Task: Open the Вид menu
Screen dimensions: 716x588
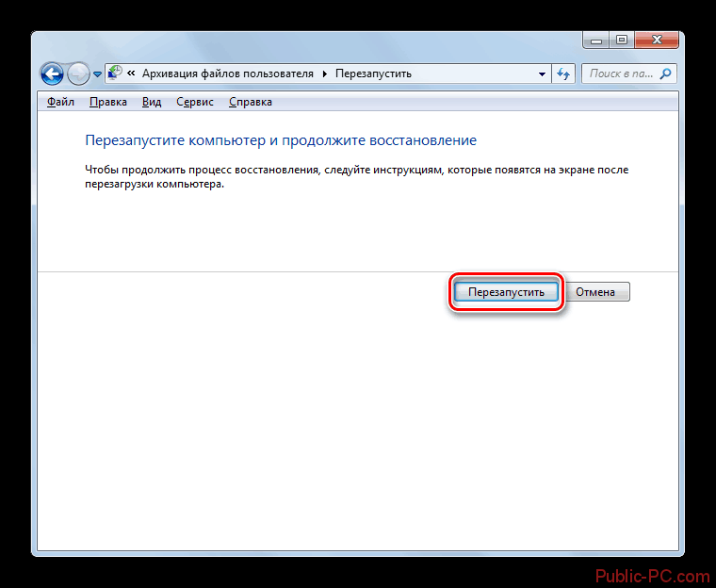Action: click(152, 102)
